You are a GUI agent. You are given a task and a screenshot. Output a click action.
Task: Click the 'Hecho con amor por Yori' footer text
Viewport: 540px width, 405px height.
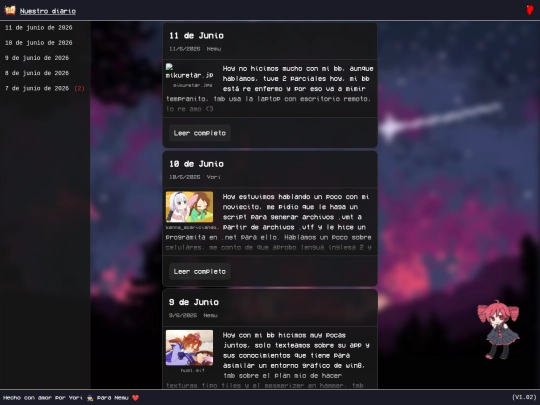click(x=43, y=398)
